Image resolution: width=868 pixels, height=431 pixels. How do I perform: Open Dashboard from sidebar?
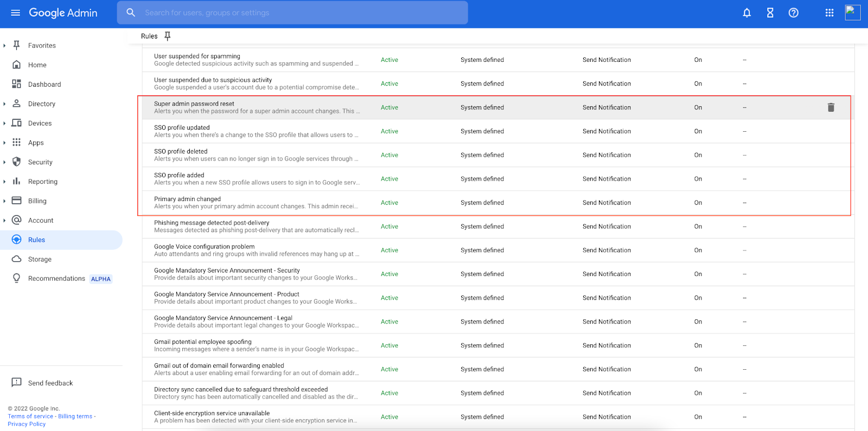[44, 85]
